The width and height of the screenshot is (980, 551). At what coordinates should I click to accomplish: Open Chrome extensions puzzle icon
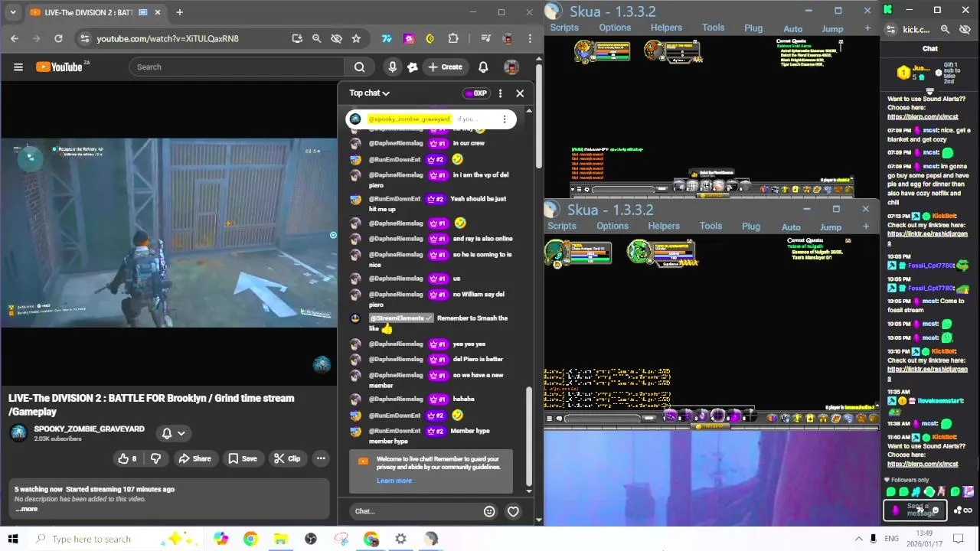point(453,38)
